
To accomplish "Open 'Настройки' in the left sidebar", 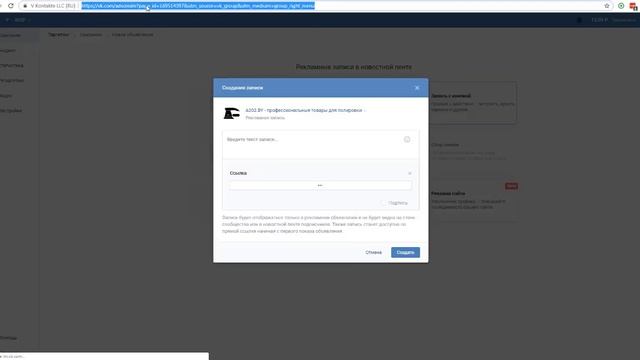I will coord(11,111).
